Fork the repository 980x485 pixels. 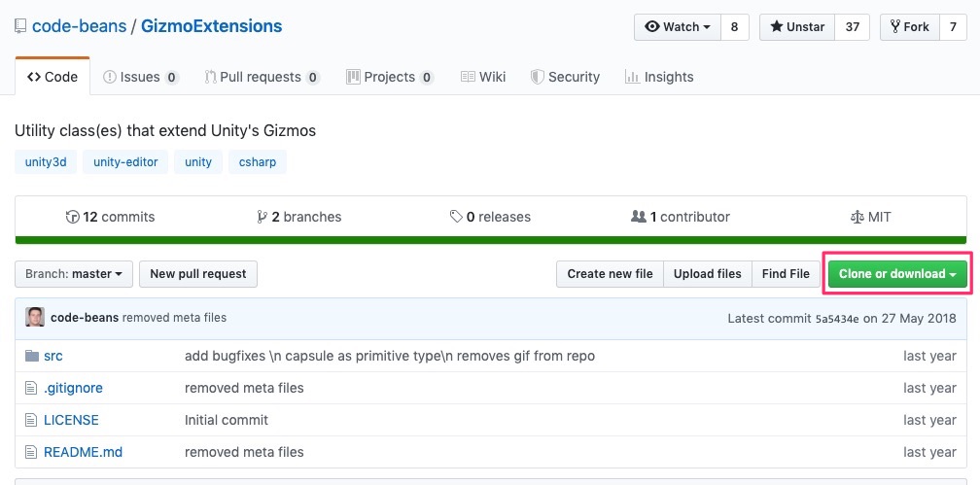[909, 27]
